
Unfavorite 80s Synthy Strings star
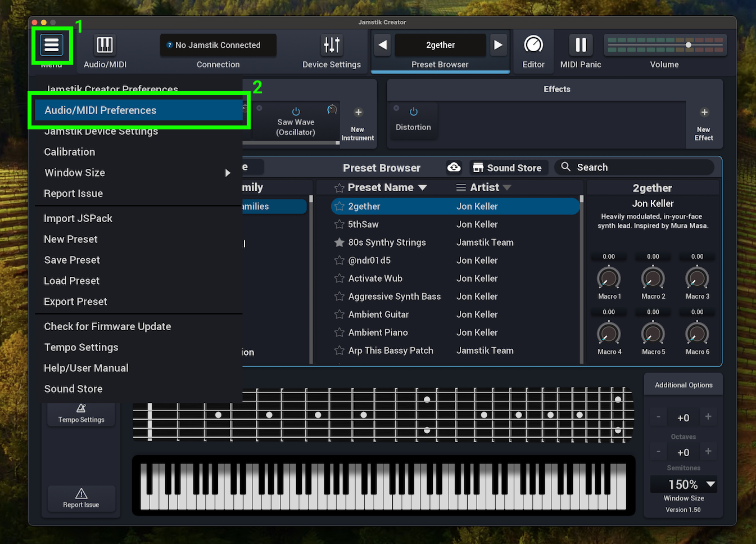coord(339,242)
